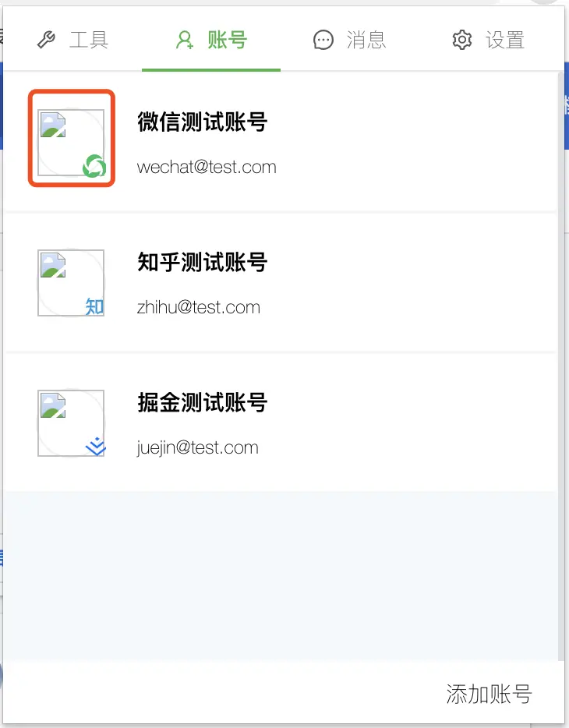
Task: Click the person-plus icon beside 账号
Action: (x=185, y=40)
